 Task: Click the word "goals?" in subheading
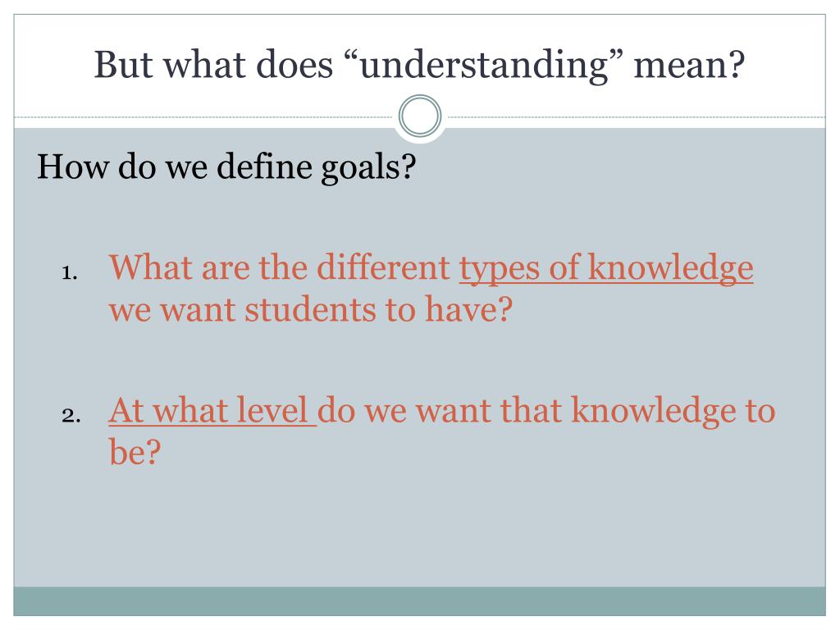click(368, 168)
